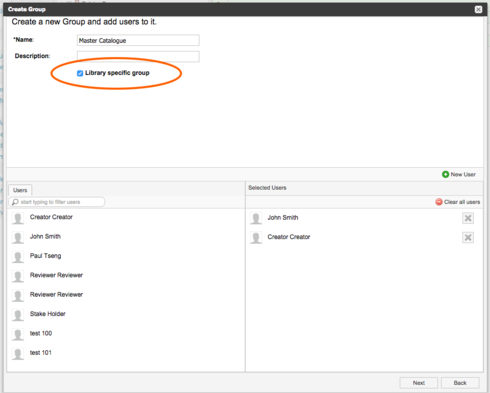Select Creator Creator in the Users list
The image size is (490, 393).
click(126, 218)
